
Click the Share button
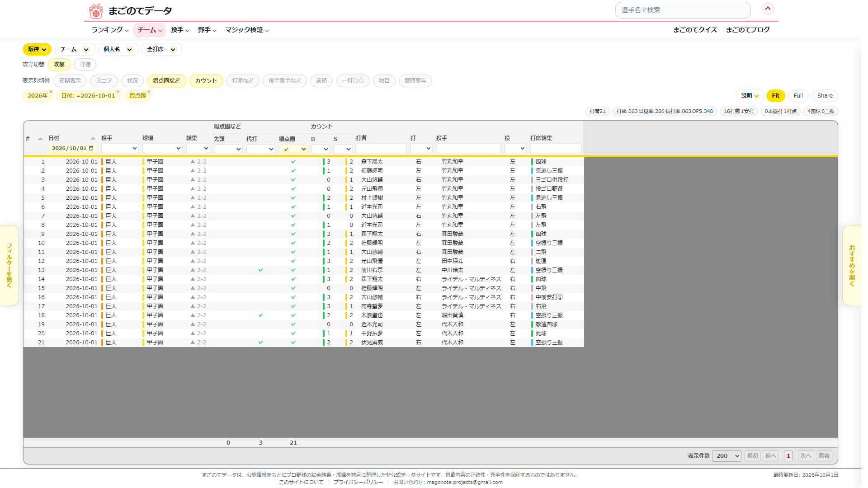pos(825,96)
